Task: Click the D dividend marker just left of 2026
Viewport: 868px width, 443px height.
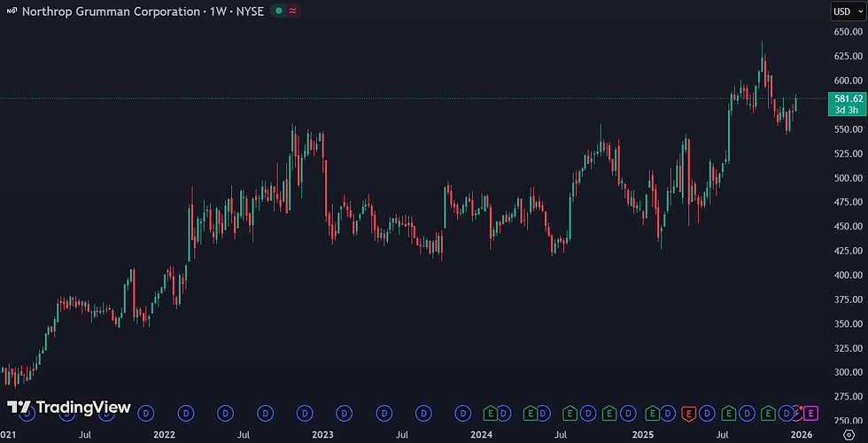Action: [787, 413]
